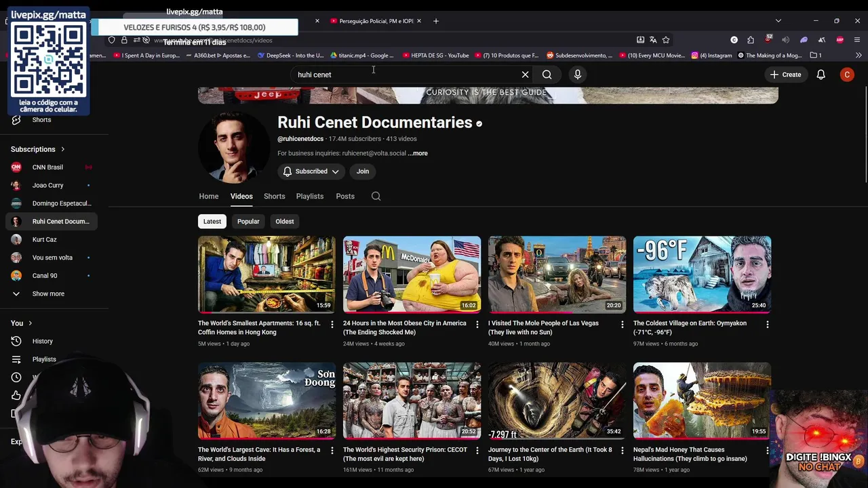Search within channel using magnifier icon
This screenshot has height=488, width=868.
point(376,197)
